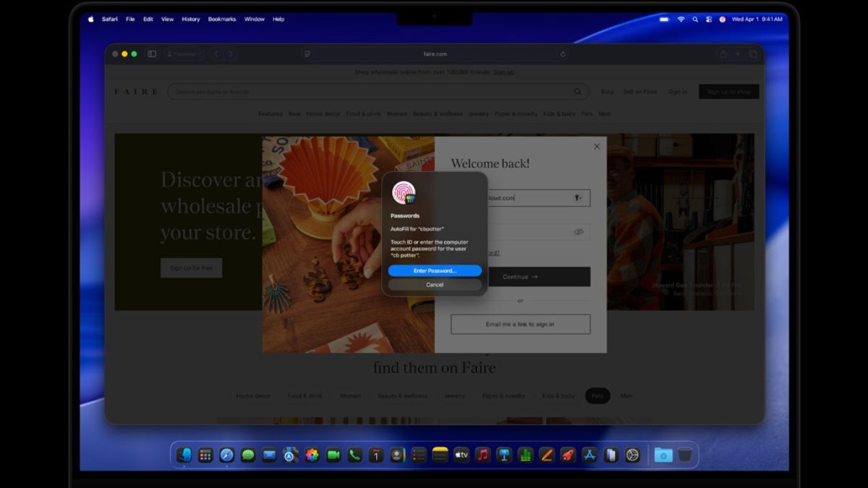This screenshot has height=488, width=868.
Task: Open the Trash in the Dock
Action: pos(685,455)
